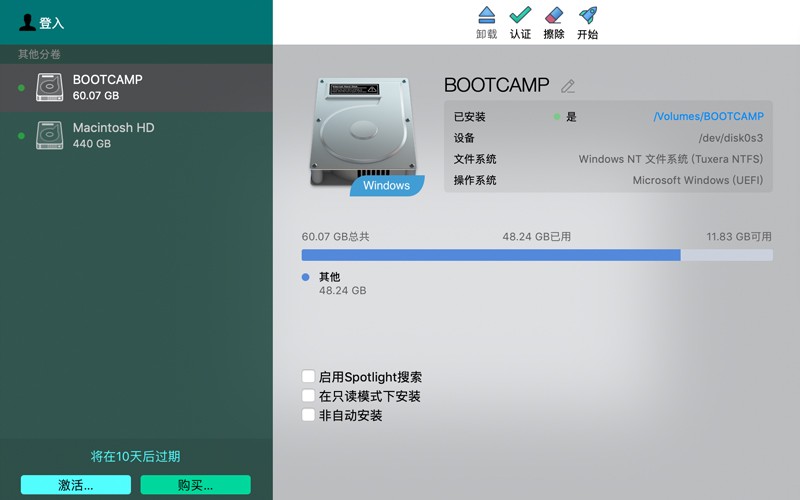Viewport: 800px width, 500px height.
Task: Click the Windows badge on the drive image
Action: (387, 186)
